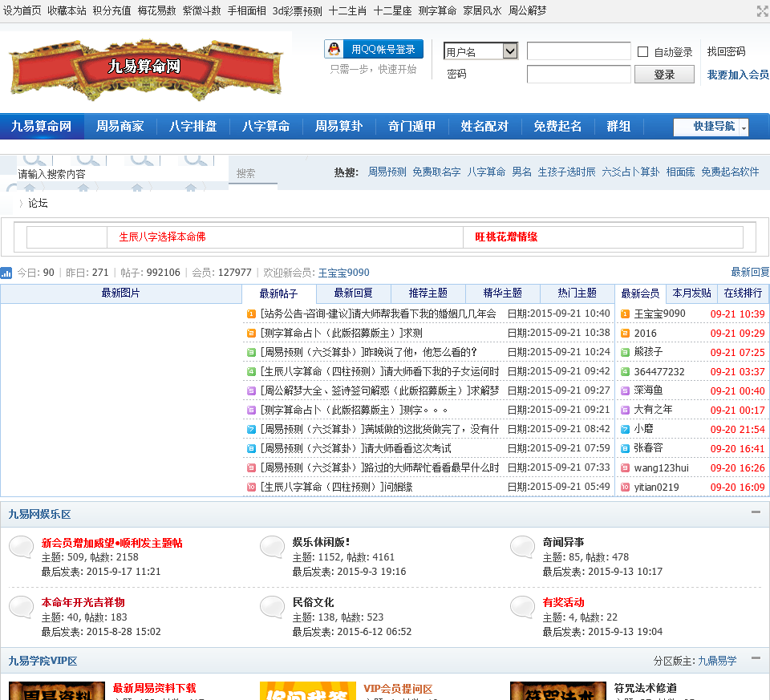
Task: Click the number 1 badge beside 站务公告 post
Action: click(x=251, y=314)
